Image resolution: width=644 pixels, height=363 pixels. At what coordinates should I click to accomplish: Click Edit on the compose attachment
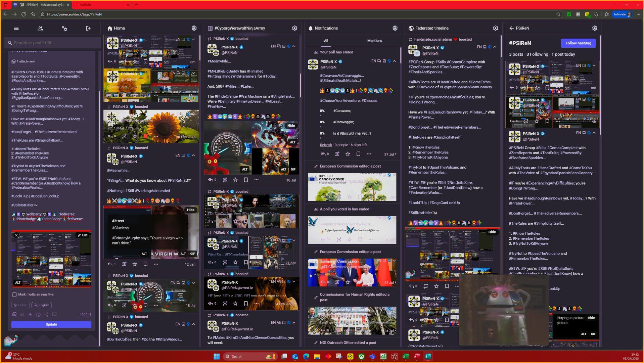[x=83, y=235]
